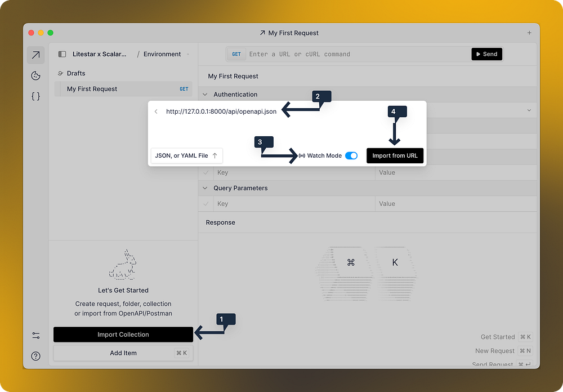Click the Drafts collection icon

coord(60,73)
